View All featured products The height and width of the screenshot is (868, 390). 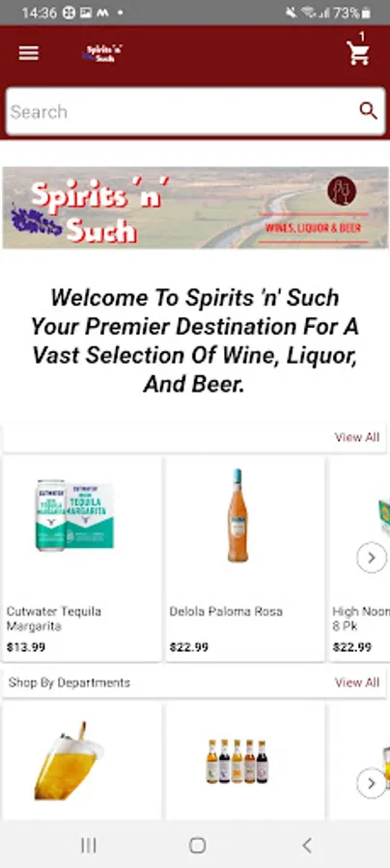[357, 437]
